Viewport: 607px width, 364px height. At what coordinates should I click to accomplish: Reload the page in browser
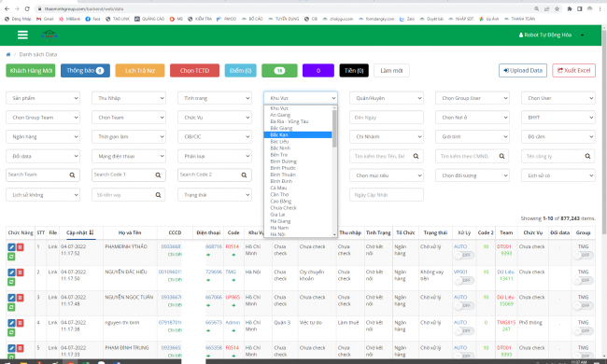coord(27,8)
